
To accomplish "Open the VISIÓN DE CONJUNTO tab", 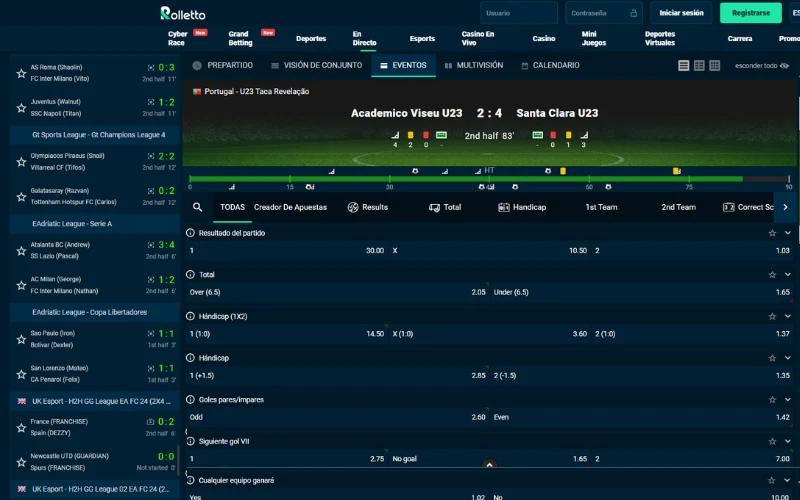I will tap(316, 65).
